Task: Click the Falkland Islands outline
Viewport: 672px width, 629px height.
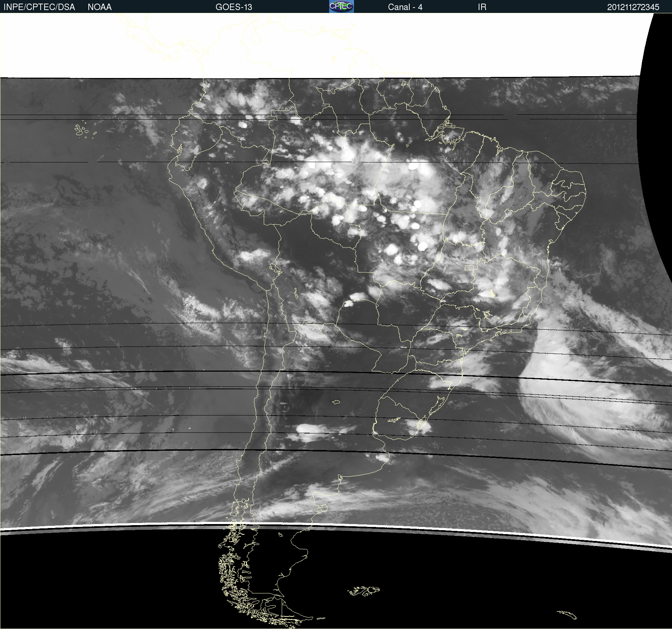Action: [364, 591]
